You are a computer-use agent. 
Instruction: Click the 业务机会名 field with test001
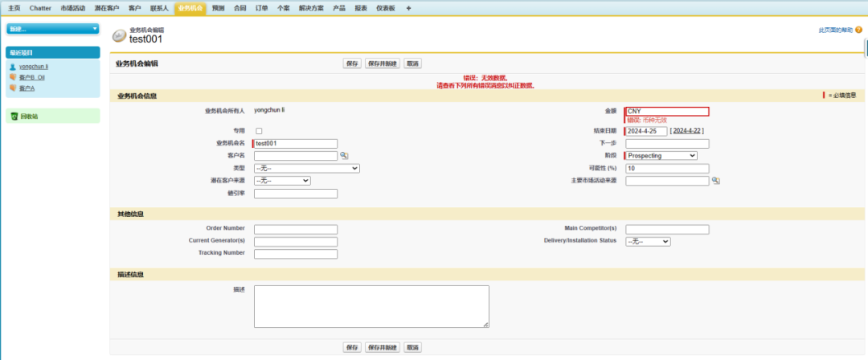(296, 144)
